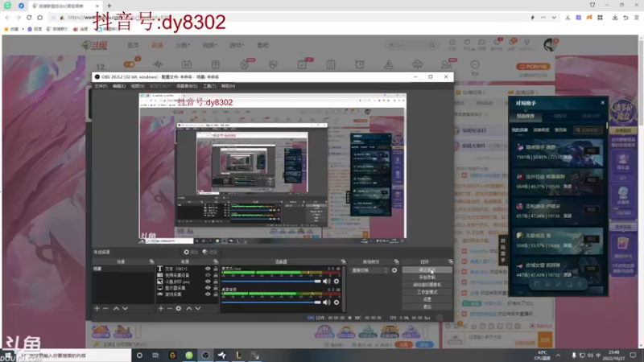
Task: Lock the Text (GDI+) source
Action: pyautogui.click(x=216, y=269)
